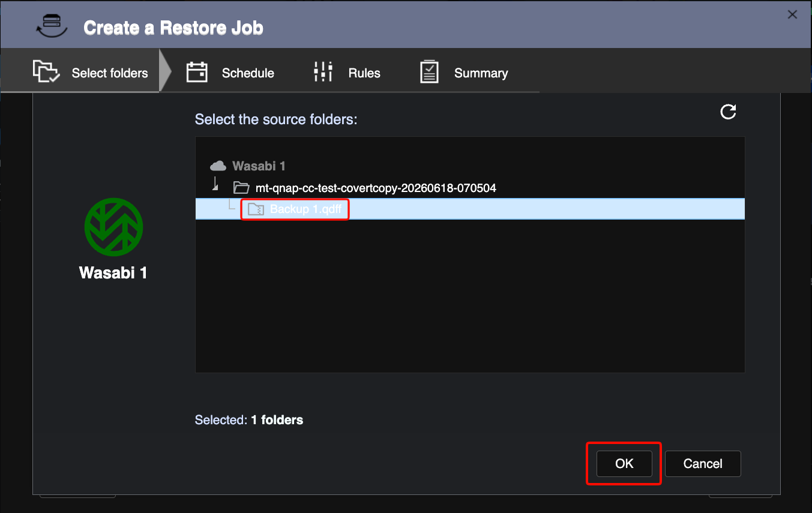812x513 pixels.
Task: Click the restore job icon in title bar
Action: pyautogui.click(x=52, y=26)
